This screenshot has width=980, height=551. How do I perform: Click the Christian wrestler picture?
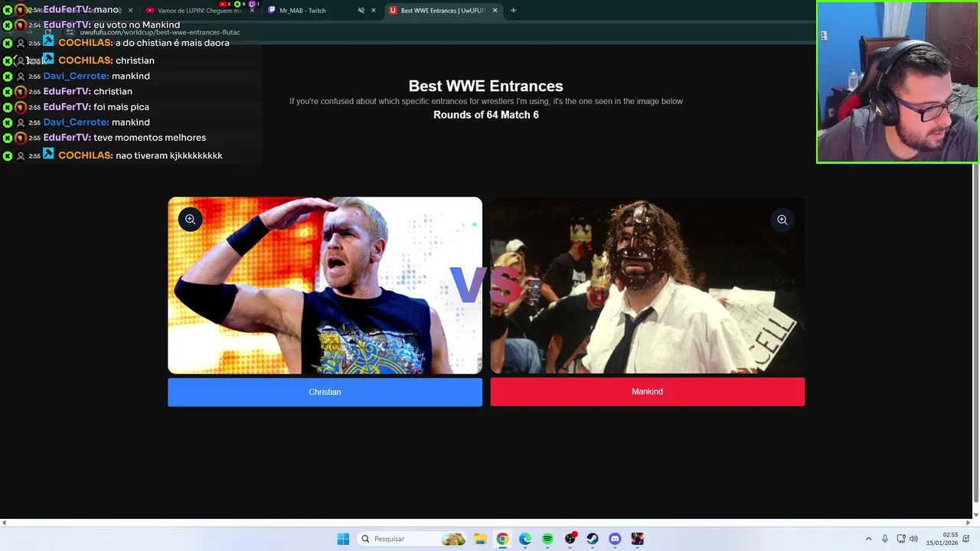tap(325, 285)
